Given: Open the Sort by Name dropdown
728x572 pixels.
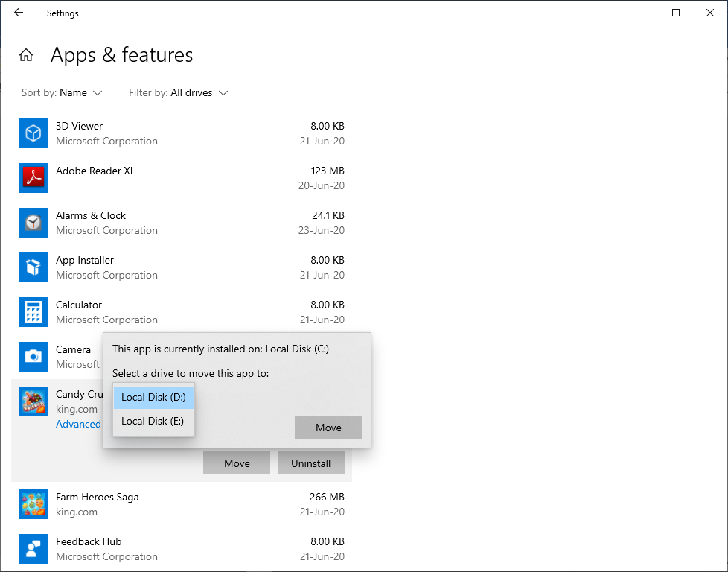Looking at the screenshot, I should pos(73,93).
